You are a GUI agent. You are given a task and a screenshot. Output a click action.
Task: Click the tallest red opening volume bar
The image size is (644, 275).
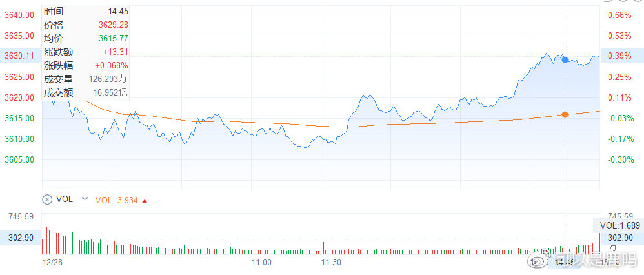click(x=45, y=234)
